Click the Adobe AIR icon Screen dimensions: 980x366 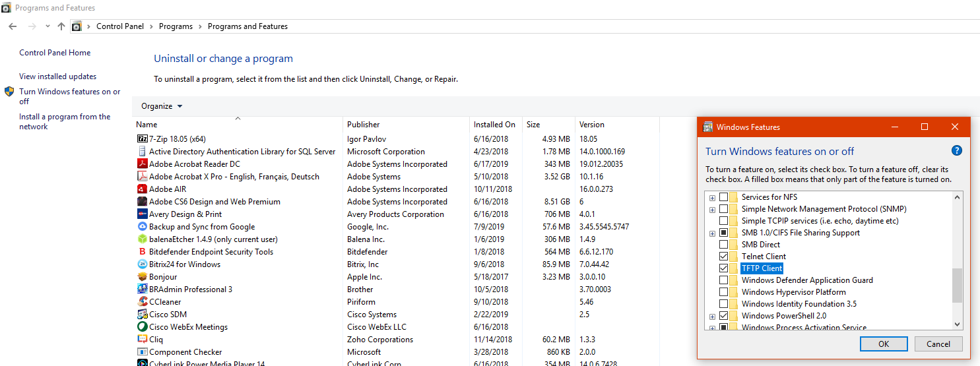pos(142,189)
